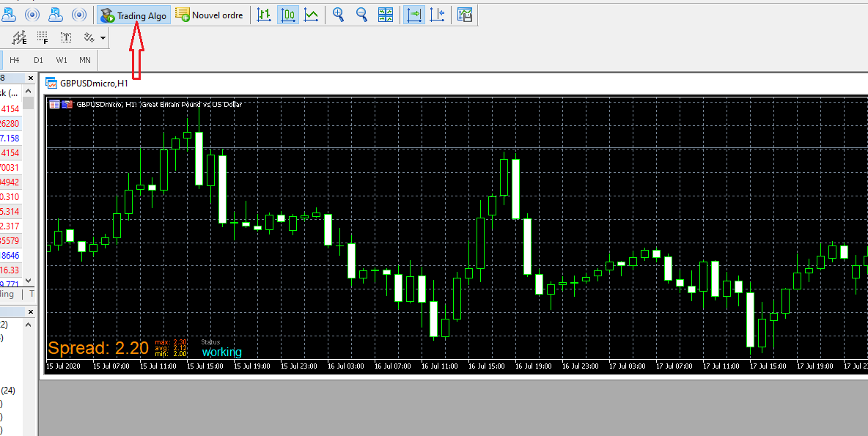
Task: Open depth of market icon on chart
Action: (x=67, y=104)
